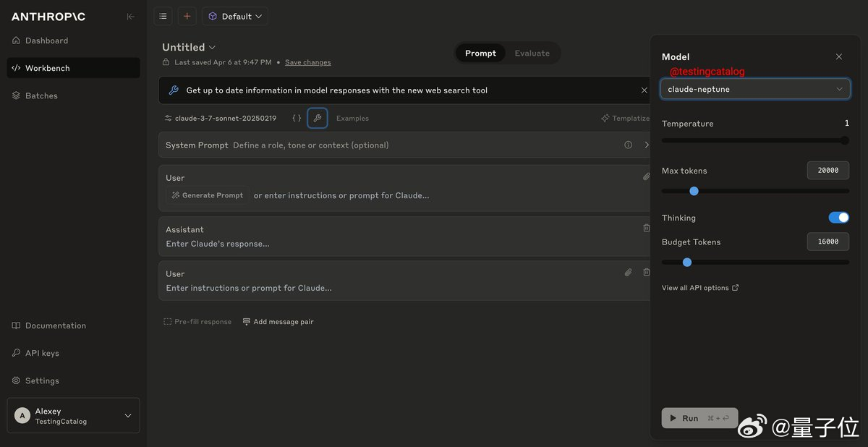Switch to the Evaluate tab
868x447 pixels.
pyautogui.click(x=532, y=53)
